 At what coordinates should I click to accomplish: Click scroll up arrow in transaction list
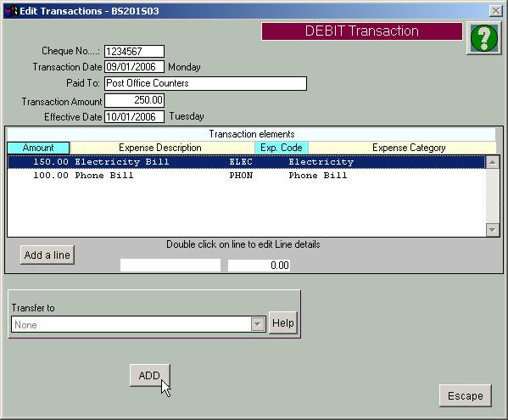coord(493,162)
